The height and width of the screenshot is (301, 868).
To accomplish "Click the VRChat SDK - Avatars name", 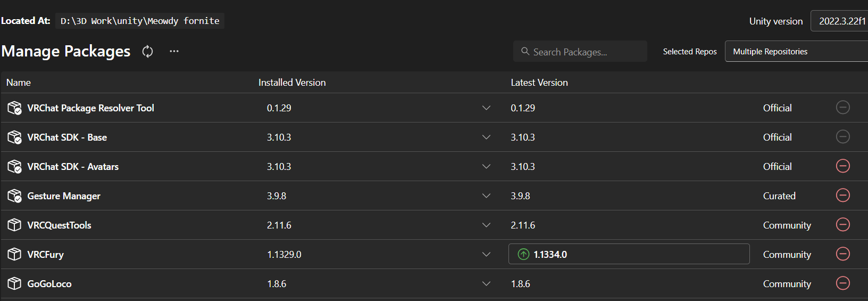I will click(x=73, y=167).
